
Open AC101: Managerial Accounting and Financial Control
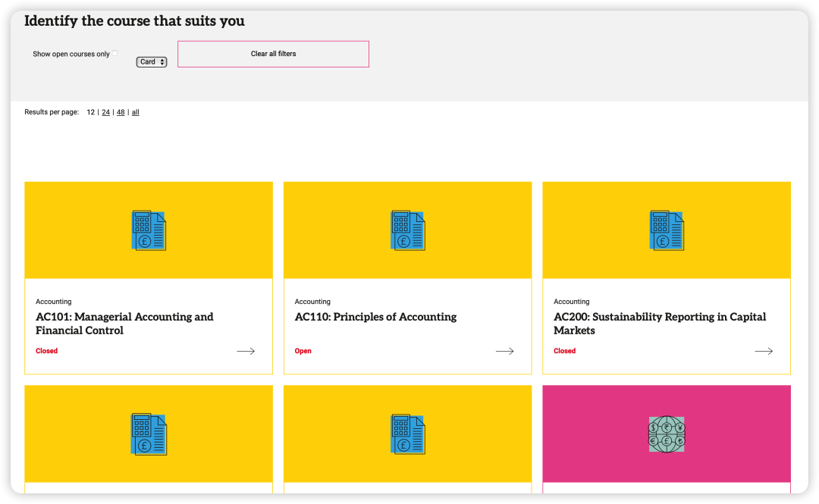[x=124, y=324]
